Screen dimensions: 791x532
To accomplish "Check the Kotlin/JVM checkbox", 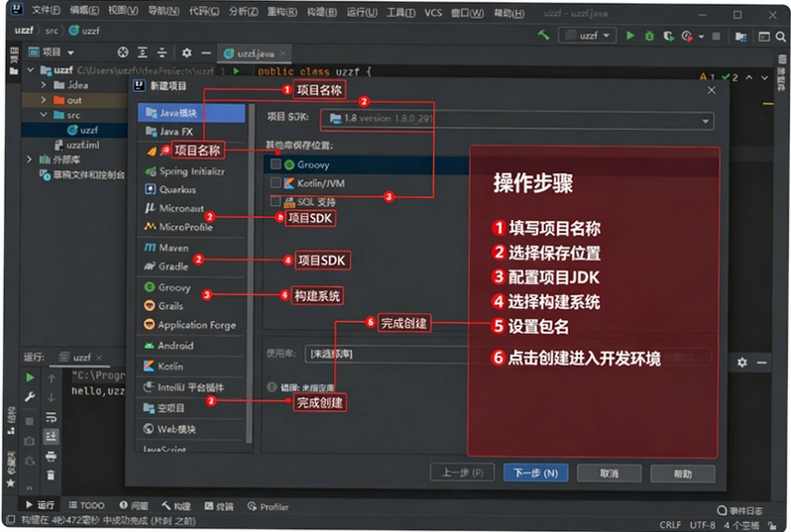I will [276, 182].
